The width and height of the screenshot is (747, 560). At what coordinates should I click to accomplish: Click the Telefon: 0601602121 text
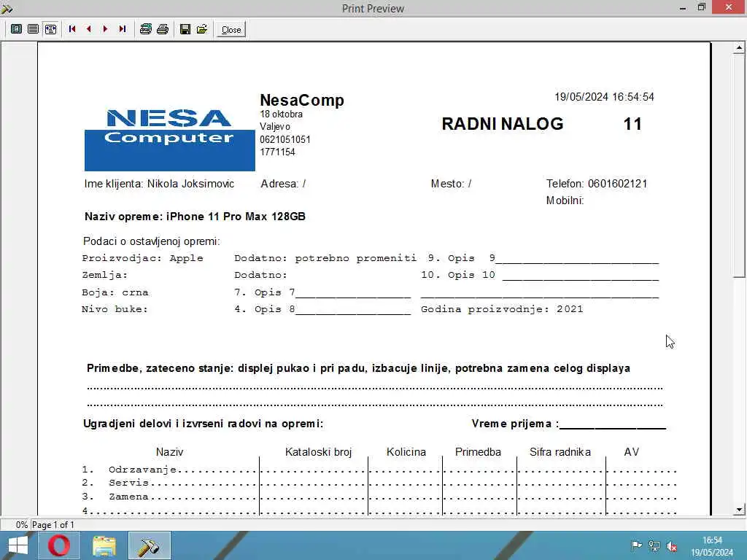tap(597, 184)
